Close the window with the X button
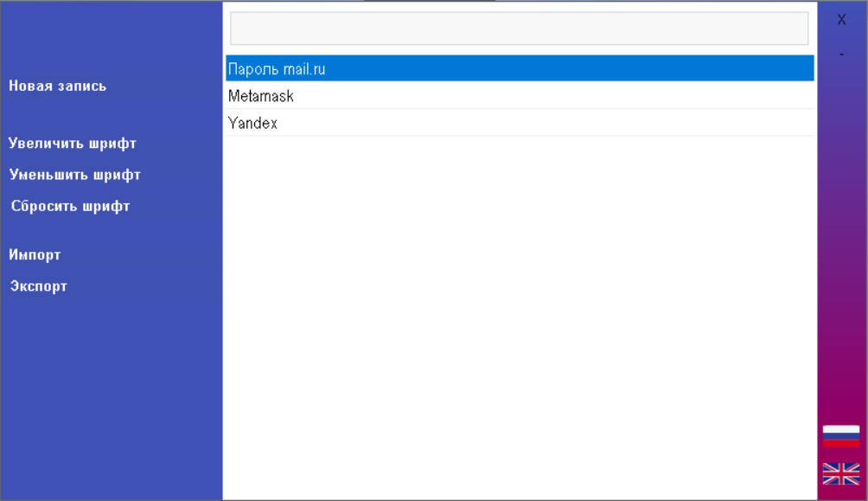Screen dimensions: 868x501 (x=841, y=20)
